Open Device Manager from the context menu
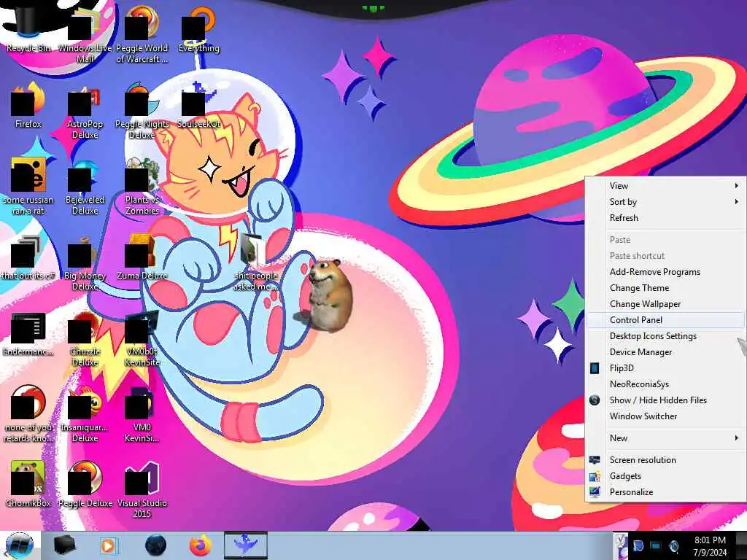Image resolution: width=747 pixels, height=560 pixels. click(665, 352)
